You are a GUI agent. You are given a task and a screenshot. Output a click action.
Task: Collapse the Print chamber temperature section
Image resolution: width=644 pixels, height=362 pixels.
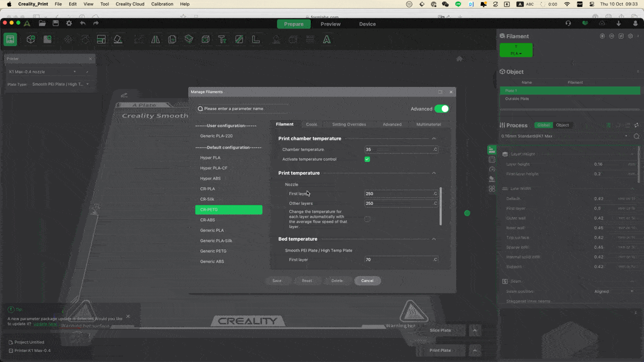pyautogui.click(x=434, y=139)
